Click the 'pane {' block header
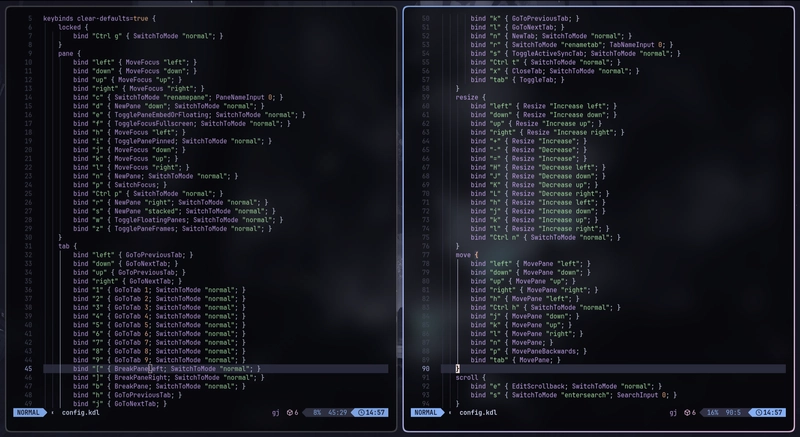Screen dimensions: 800x437 point(69,54)
